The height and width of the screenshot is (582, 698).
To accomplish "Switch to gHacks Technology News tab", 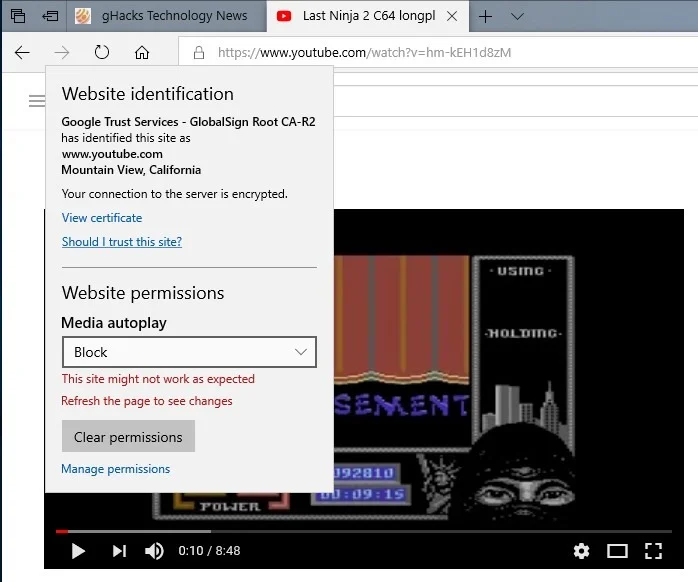I will [x=166, y=16].
